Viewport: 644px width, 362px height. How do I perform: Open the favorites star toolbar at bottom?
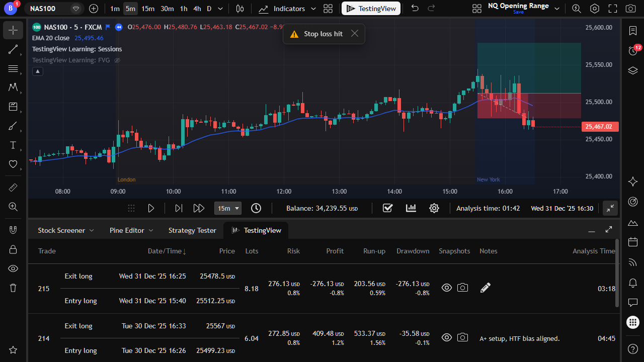pos(13,350)
